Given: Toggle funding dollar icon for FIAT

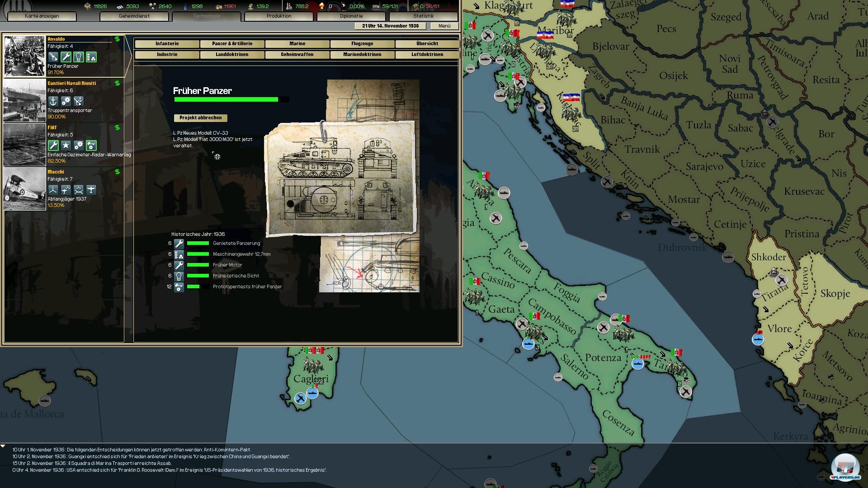Looking at the screenshot, I should pos(118,128).
